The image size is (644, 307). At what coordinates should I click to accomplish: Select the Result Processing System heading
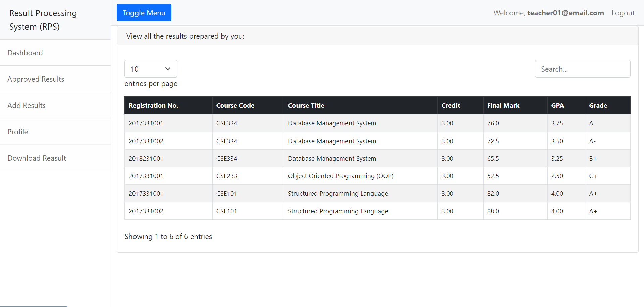[43, 20]
